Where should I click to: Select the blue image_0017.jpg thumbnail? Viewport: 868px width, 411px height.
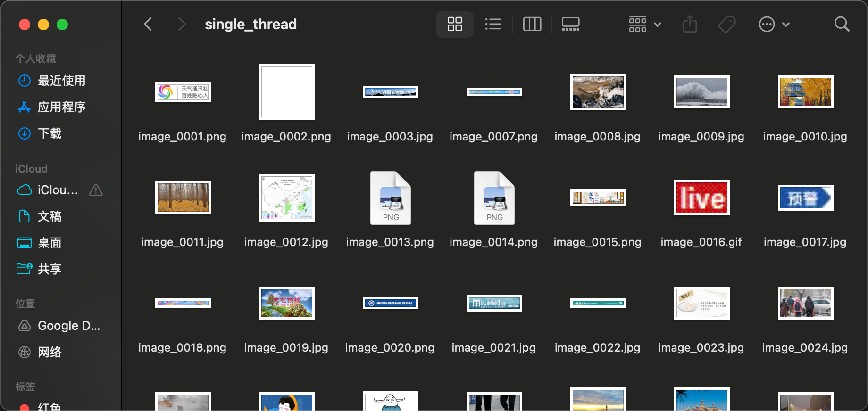[806, 197]
